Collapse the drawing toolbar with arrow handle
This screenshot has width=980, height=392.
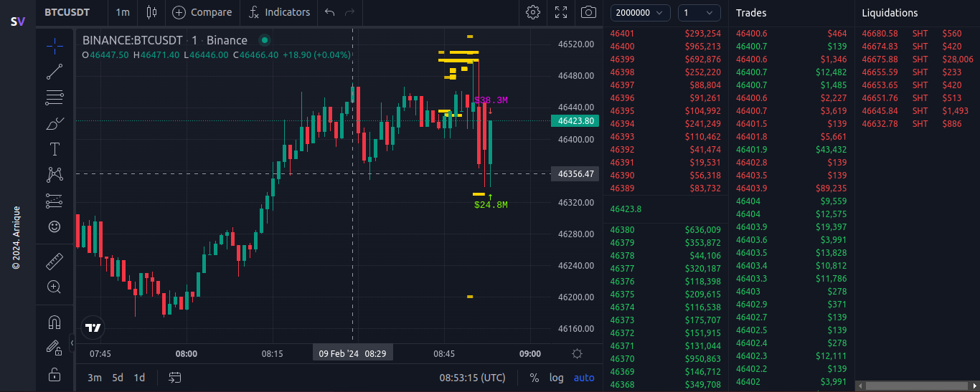[x=72, y=344]
